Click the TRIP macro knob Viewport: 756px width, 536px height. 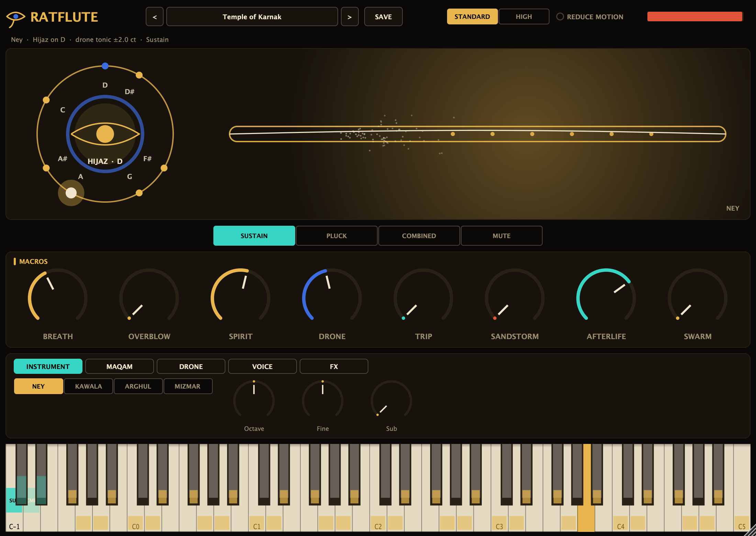click(423, 298)
